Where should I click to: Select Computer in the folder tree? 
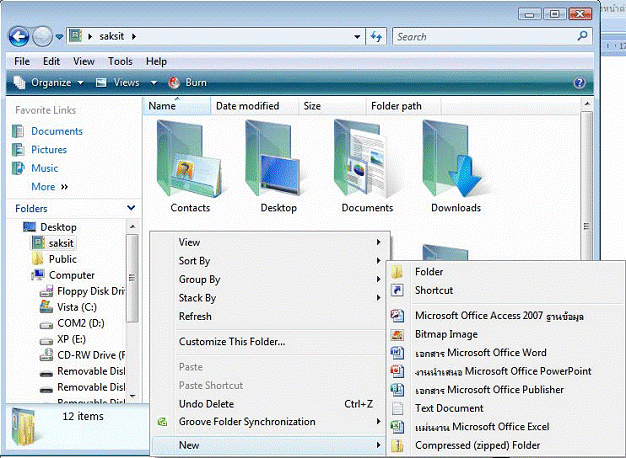tap(63, 275)
